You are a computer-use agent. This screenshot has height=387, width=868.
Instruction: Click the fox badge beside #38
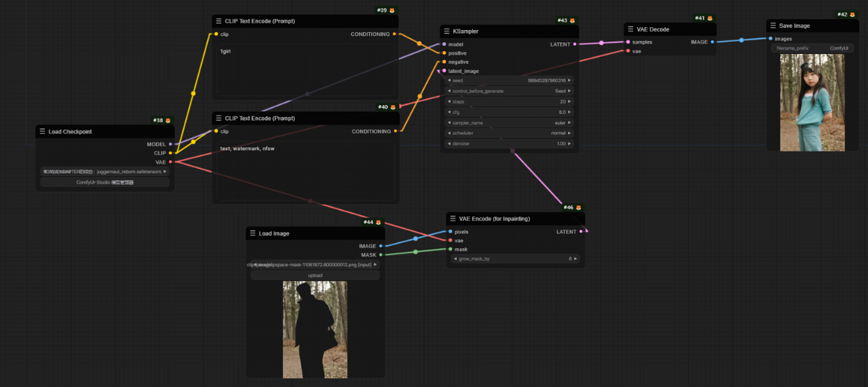click(x=168, y=121)
